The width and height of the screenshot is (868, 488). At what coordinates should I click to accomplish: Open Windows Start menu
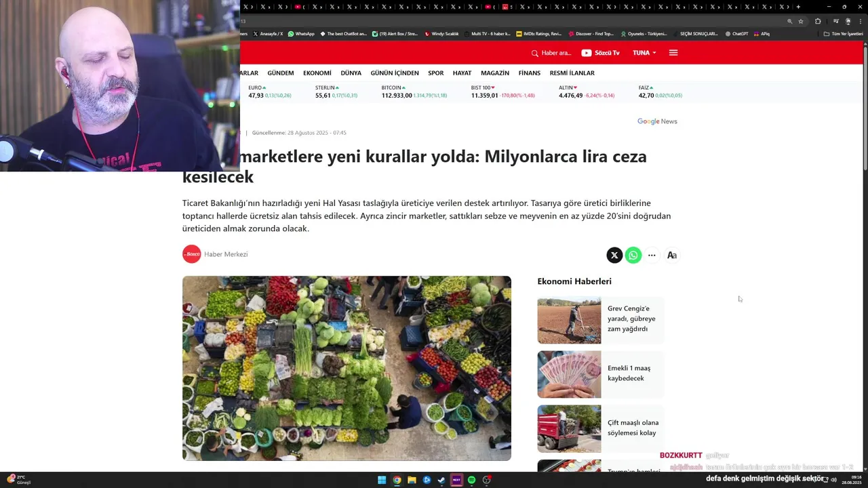point(382,481)
